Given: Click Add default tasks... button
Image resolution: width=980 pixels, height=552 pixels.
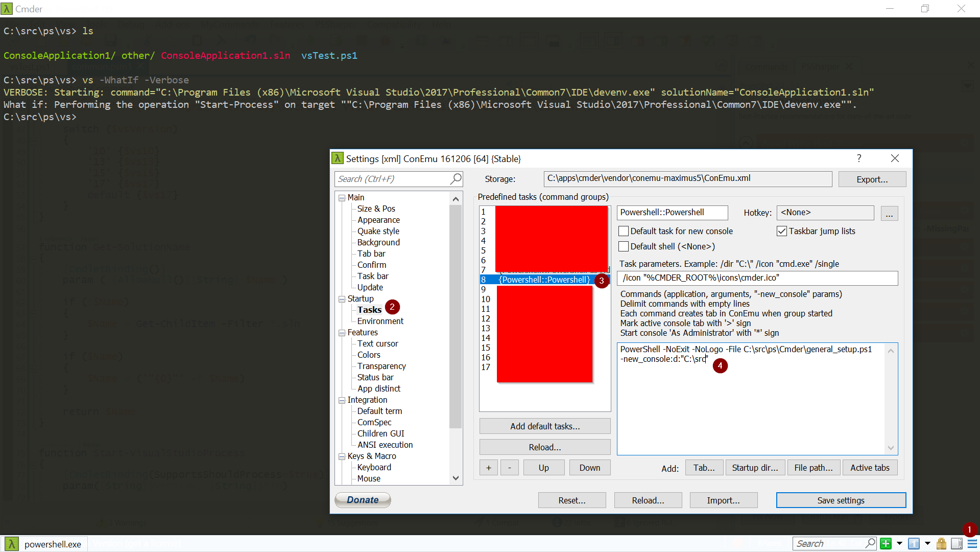Looking at the screenshot, I should [545, 426].
